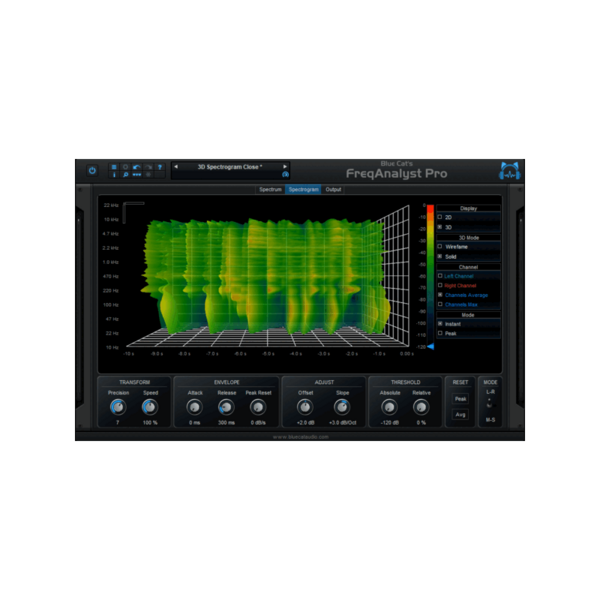Click the Slope value '+3.0 dB/Oct'
The image size is (600, 600).
342,423
